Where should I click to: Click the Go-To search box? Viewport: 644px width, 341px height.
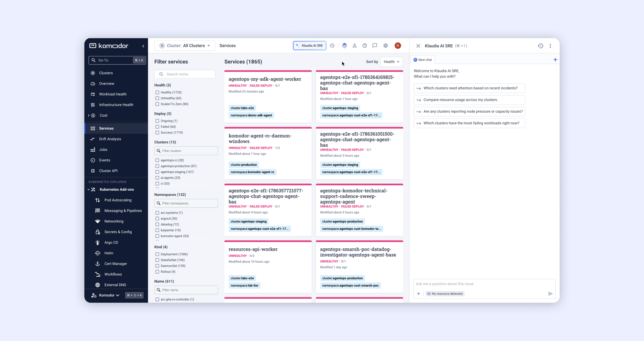coord(117,60)
